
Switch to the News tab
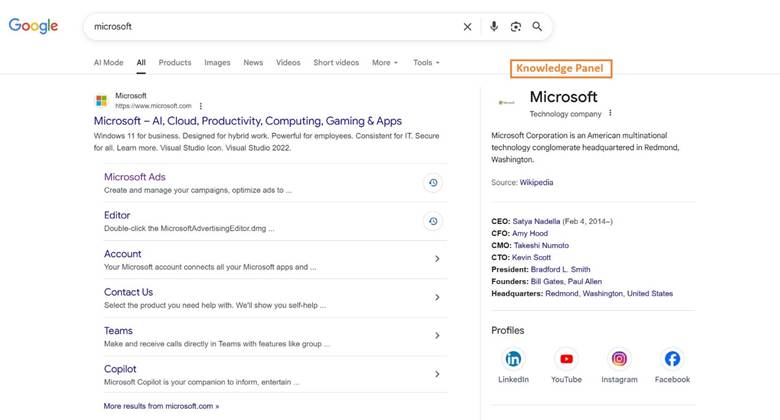(253, 63)
